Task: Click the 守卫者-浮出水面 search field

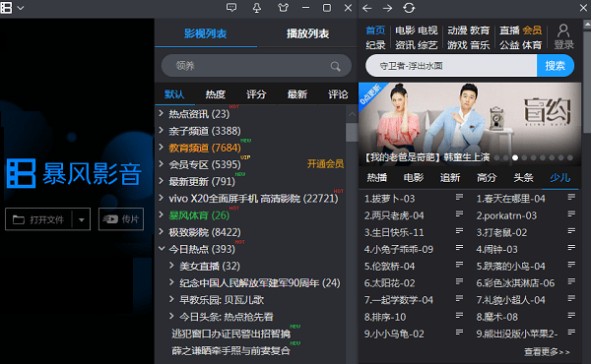Action: coord(451,66)
